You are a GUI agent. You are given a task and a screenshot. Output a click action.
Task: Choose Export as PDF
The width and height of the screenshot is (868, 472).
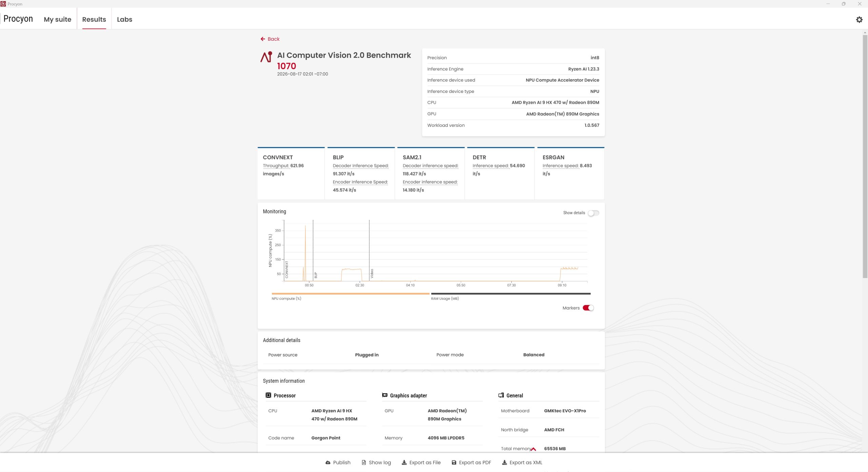tap(471, 463)
